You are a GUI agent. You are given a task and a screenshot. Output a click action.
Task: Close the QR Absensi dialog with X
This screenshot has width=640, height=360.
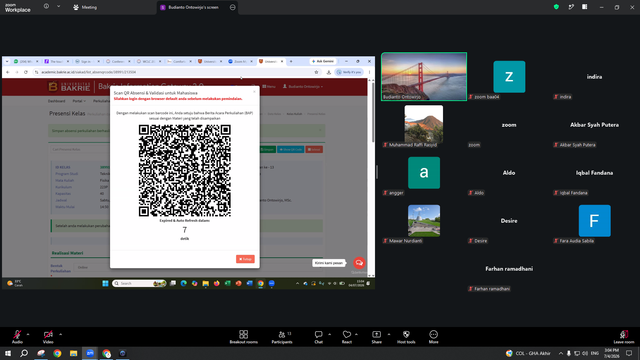(x=254, y=91)
